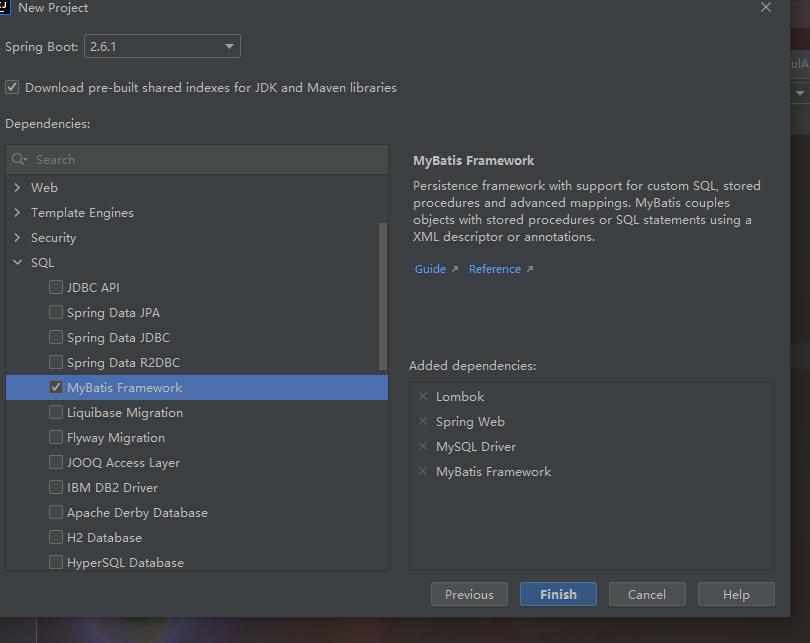Click the Cancel button
Viewport: 810px width, 643px height.
647,594
